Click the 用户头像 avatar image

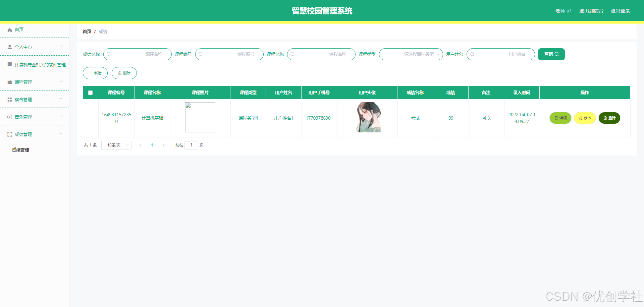point(368,117)
